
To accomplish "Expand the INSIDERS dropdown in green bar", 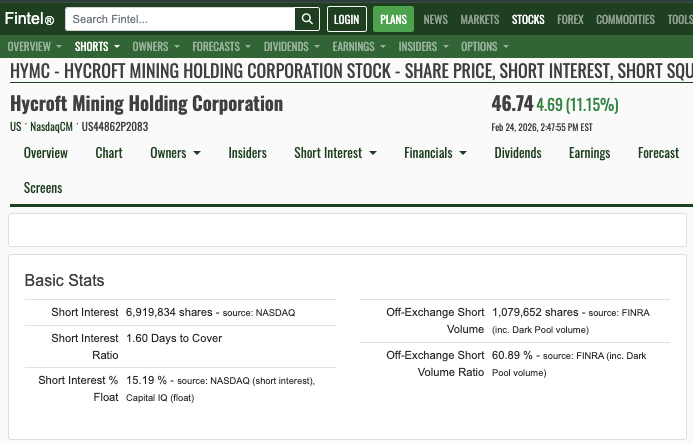I will coord(424,46).
